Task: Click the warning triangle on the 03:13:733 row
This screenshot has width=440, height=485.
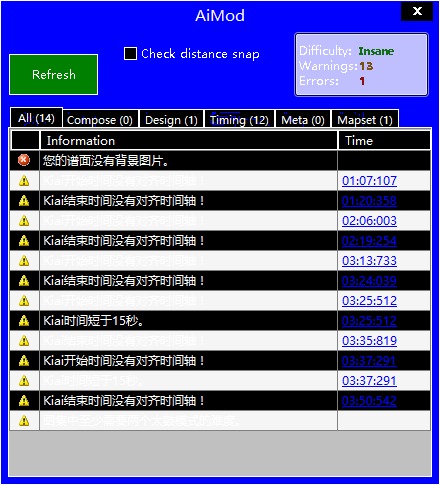Action: [24, 261]
